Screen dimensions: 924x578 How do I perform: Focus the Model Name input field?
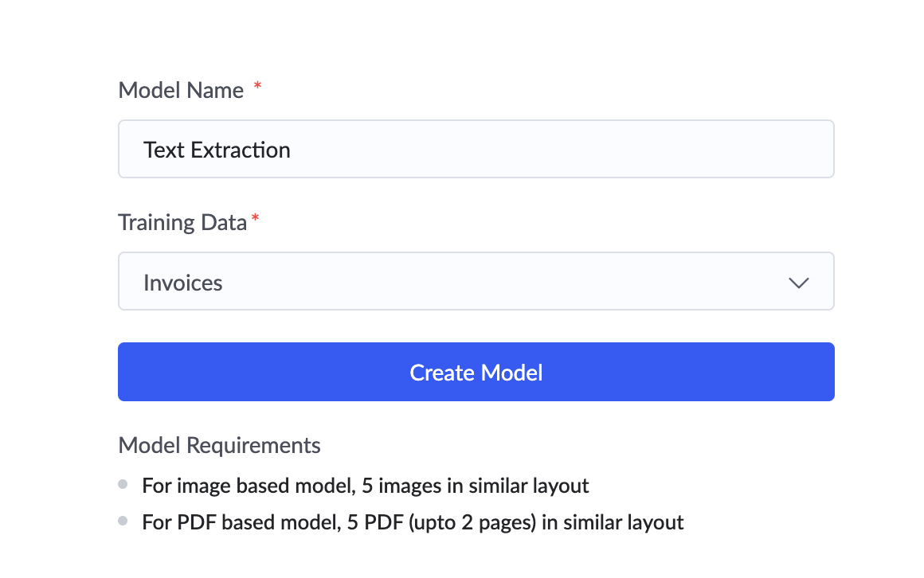pyautogui.click(x=558, y=149)
